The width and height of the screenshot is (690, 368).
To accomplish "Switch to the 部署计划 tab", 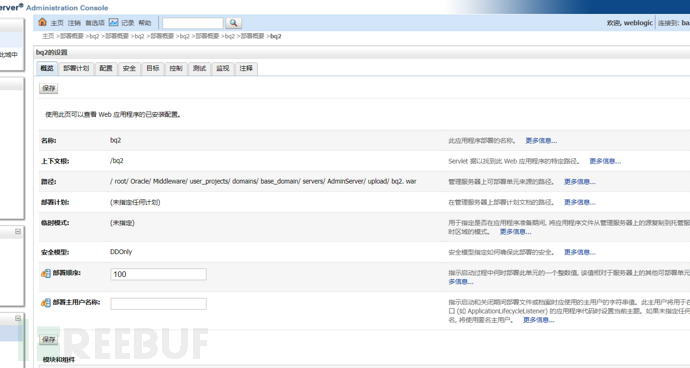I will [x=76, y=68].
